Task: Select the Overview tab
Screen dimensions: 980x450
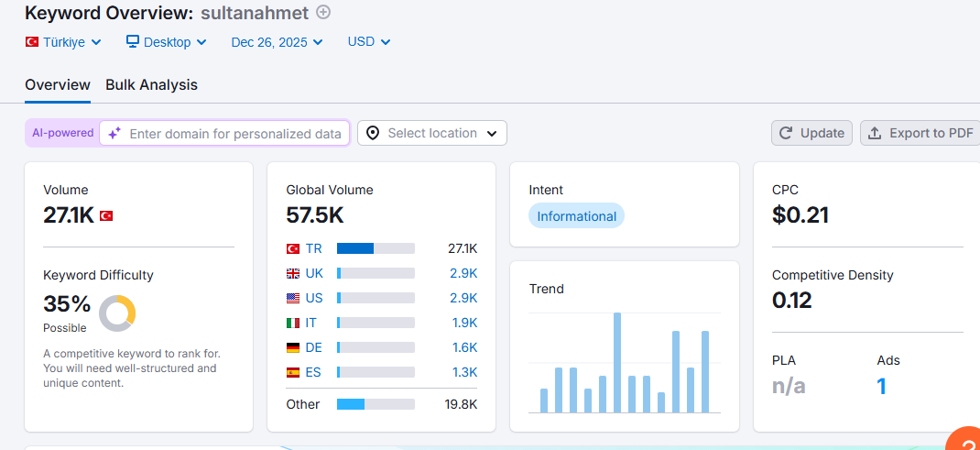Action: coord(58,85)
